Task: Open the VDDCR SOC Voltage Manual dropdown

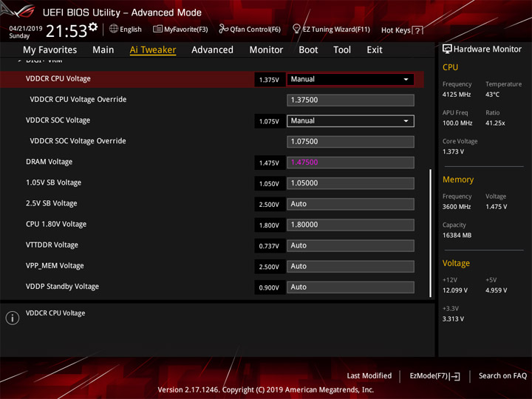Action: coord(350,121)
